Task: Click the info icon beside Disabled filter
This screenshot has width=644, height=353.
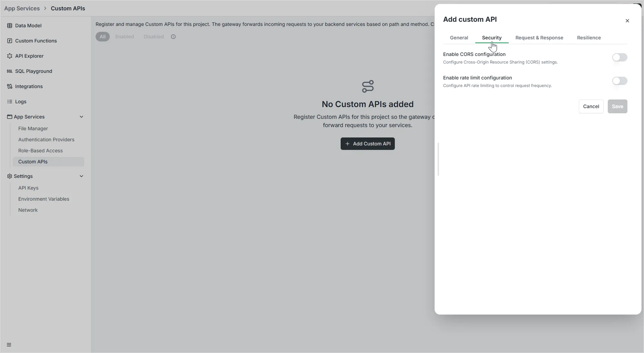Action: 173,37
